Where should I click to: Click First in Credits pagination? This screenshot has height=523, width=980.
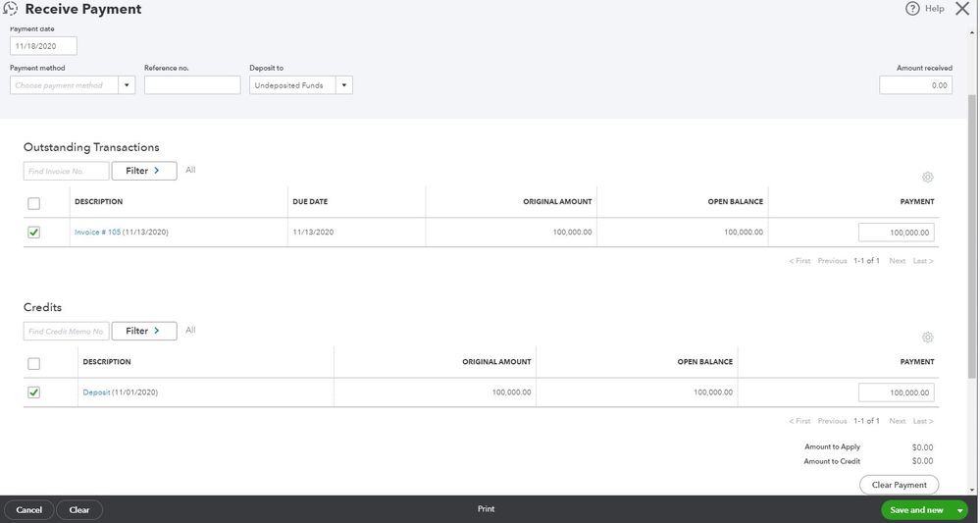799,421
